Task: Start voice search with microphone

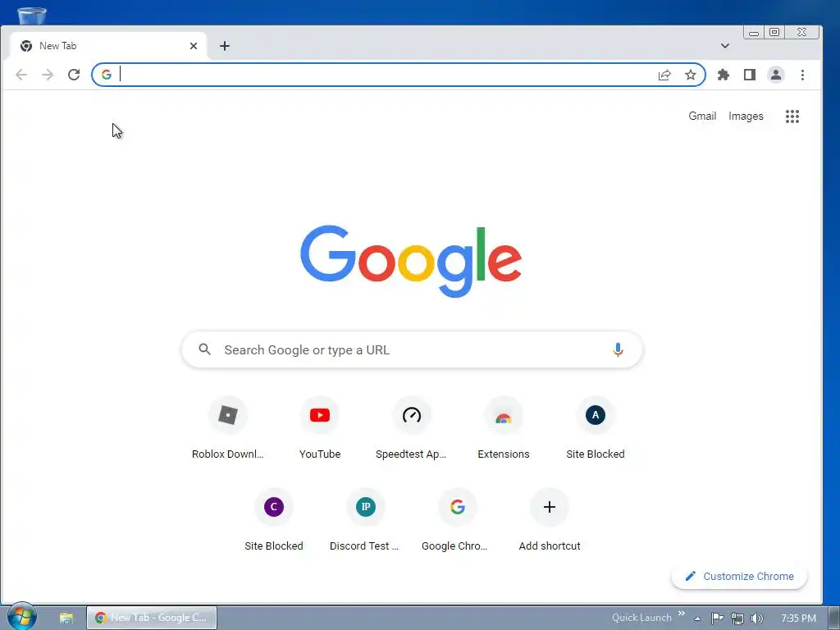Action: point(618,349)
